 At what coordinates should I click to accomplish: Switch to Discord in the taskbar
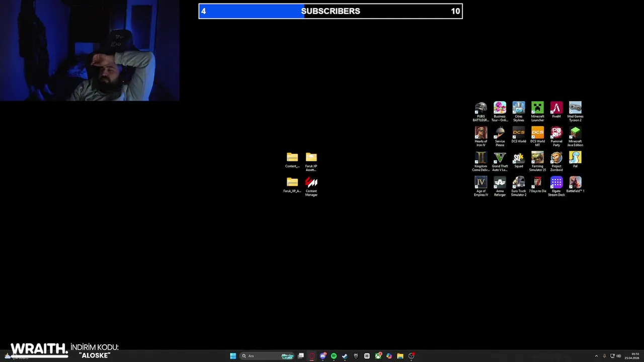323,356
